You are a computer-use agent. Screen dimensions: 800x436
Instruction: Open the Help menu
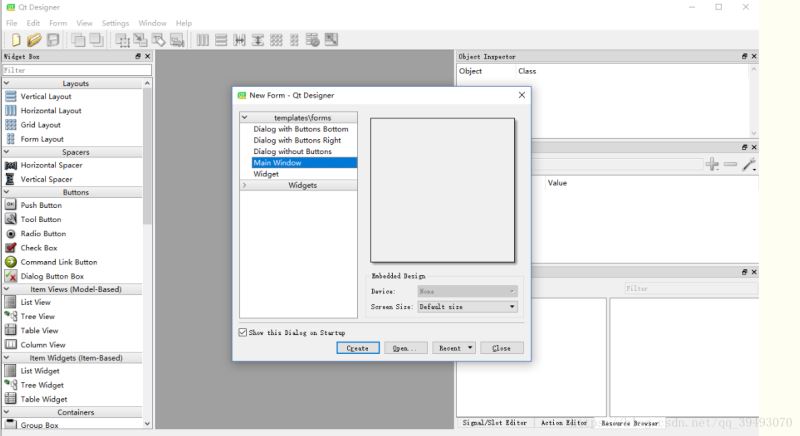point(184,23)
